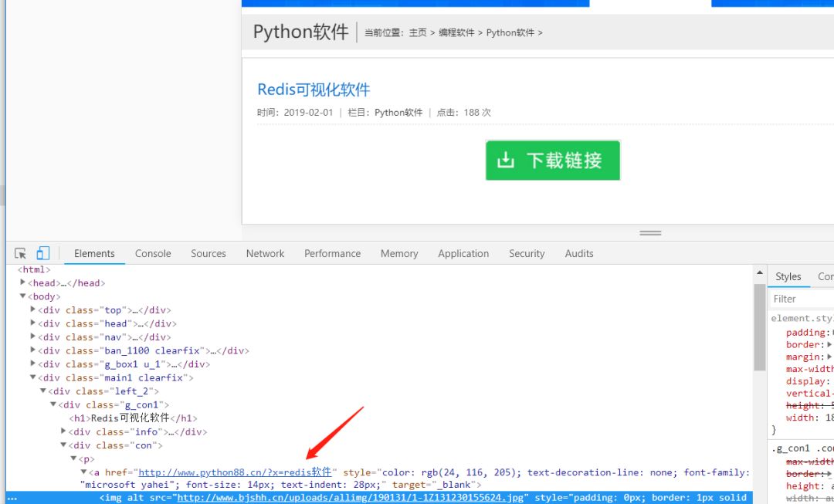834x504 pixels.
Task: Click the ellipsis beside selected img row
Action: tap(13, 498)
